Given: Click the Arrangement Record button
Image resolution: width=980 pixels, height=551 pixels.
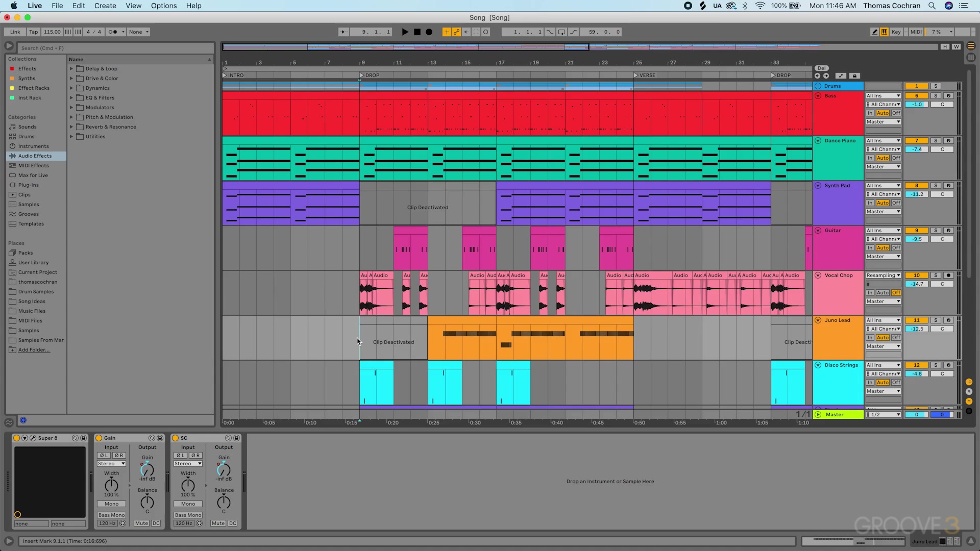Looking at the screenshot, I should coord(429,32).
